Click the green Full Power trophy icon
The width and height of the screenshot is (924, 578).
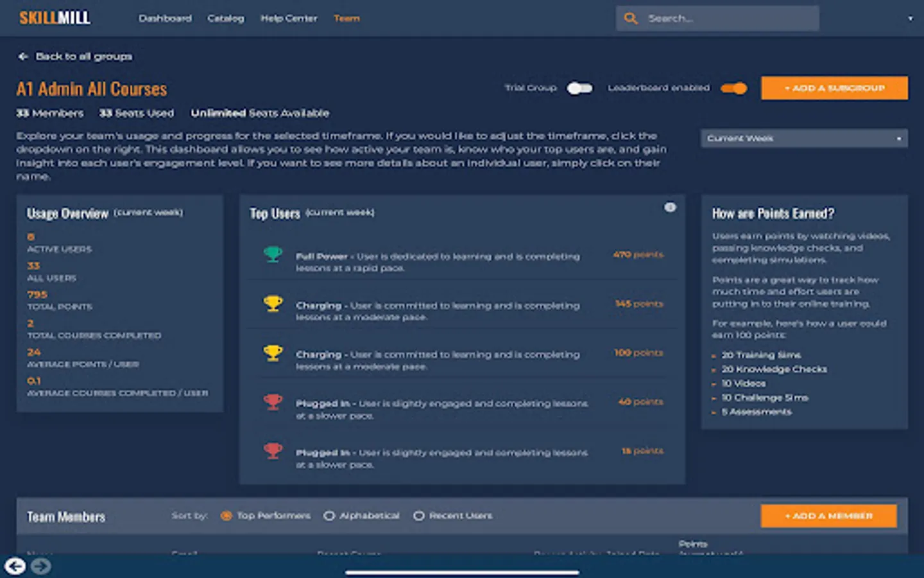click(x=273, y=254)
